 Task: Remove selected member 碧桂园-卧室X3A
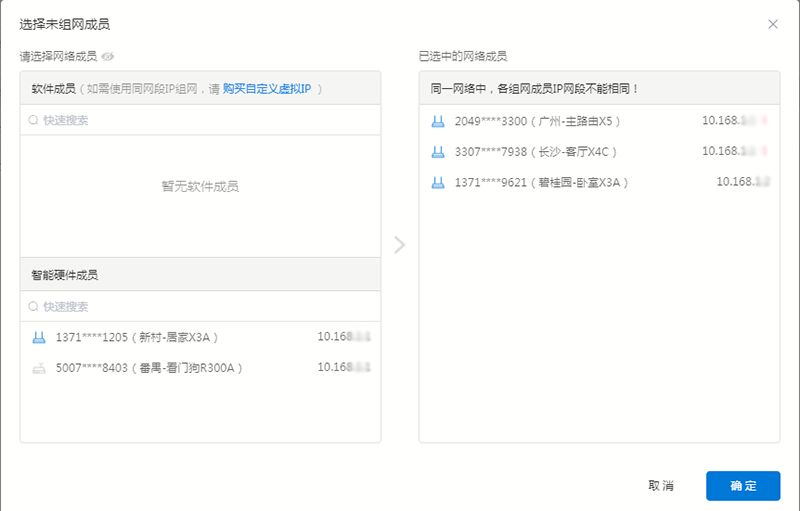(599, 183)
